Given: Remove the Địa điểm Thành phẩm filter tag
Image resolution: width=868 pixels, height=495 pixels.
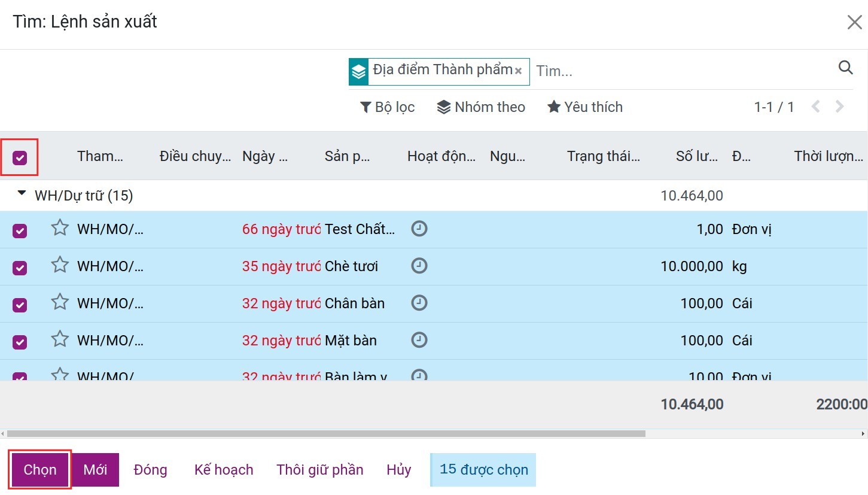Looking at the screenshot, I should (519, 71).
